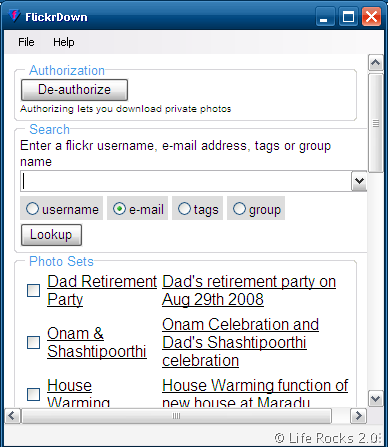Open the File menu
388x447 pixels.
pyautogui.click(x=26, y=42)
